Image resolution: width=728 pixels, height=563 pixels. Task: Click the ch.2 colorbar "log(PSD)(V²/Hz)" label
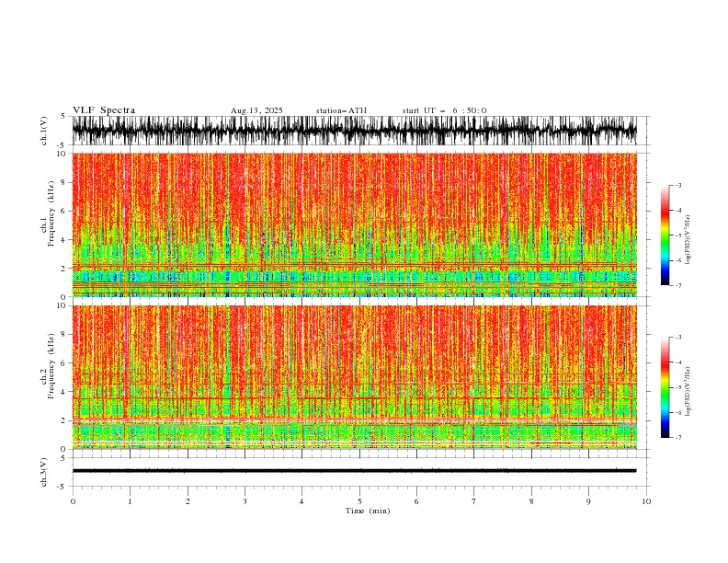(x=688, y=391)
